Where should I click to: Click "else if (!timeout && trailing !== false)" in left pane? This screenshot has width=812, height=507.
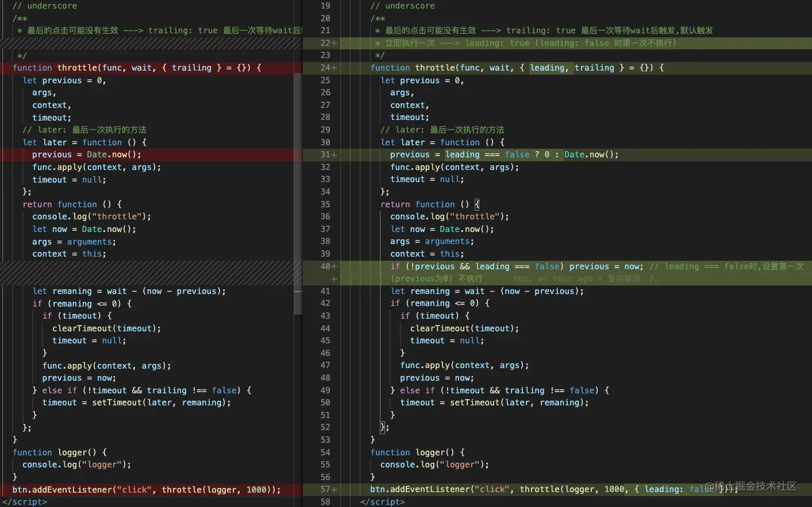pos(141,390)
